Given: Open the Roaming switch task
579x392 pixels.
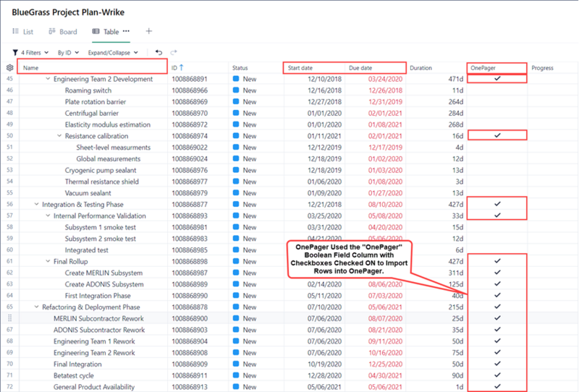Looking at the screenshot, I should pos(88,90).
